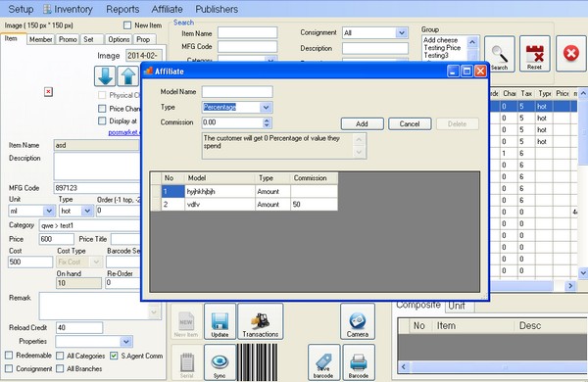Select Testing Price in Group list

pos(442,48)
